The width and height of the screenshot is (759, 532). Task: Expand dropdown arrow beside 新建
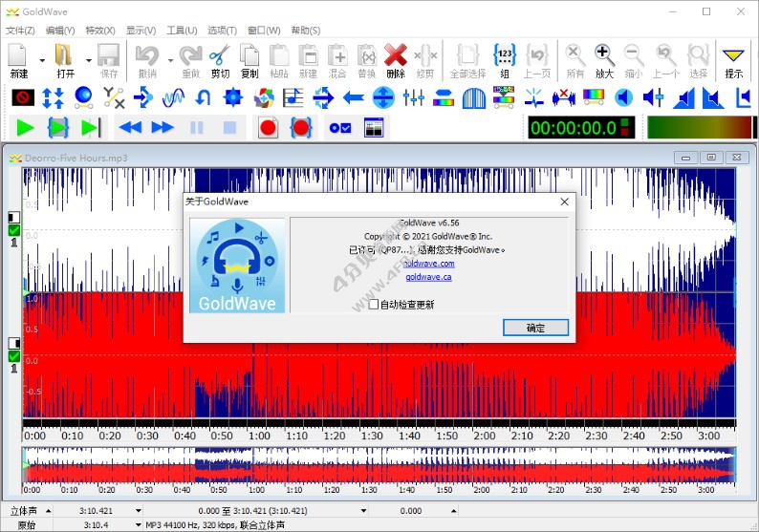coord(42,60)
